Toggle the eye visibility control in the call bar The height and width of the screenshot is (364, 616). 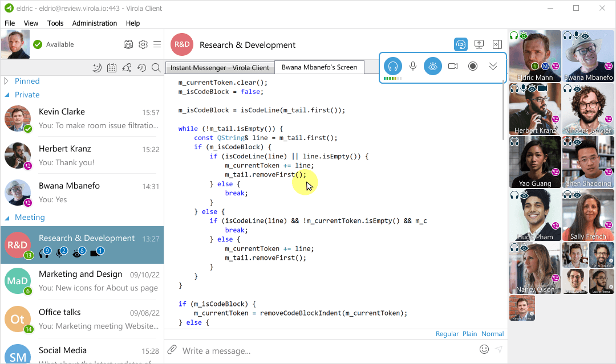tap(433, 66)
